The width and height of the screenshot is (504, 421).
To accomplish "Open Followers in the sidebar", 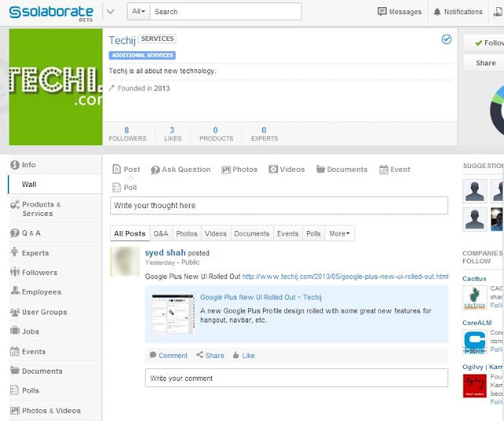I will [x=55, y=272].
